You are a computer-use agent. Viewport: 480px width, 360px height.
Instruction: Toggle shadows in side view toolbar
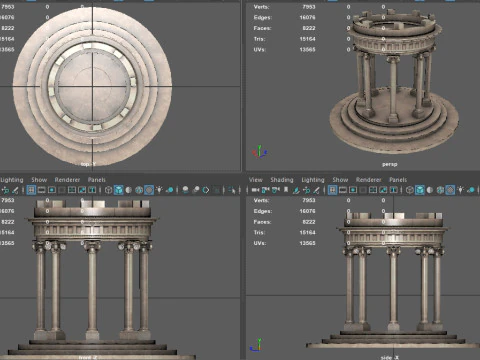click(471, 190)
